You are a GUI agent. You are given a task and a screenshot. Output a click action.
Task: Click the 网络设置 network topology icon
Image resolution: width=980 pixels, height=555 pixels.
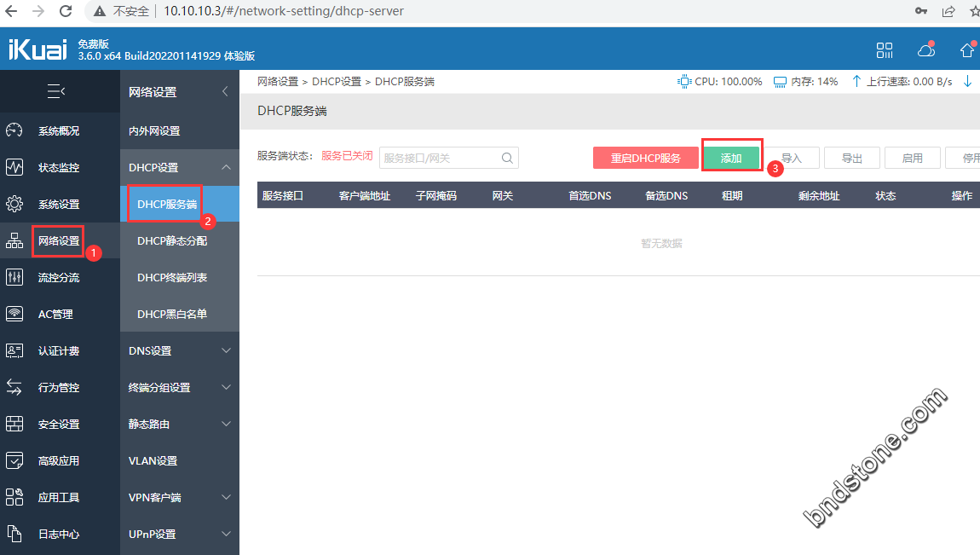(x=14, y=240)
